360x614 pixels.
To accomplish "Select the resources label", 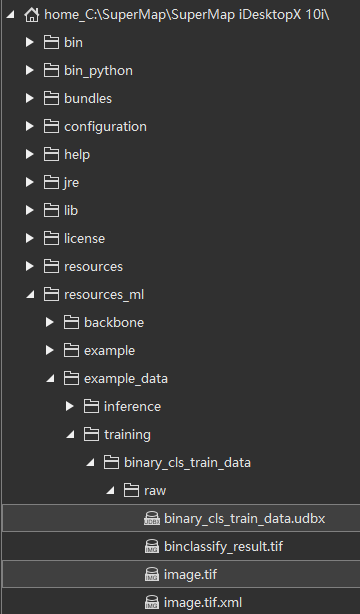I will coord(93,267).
